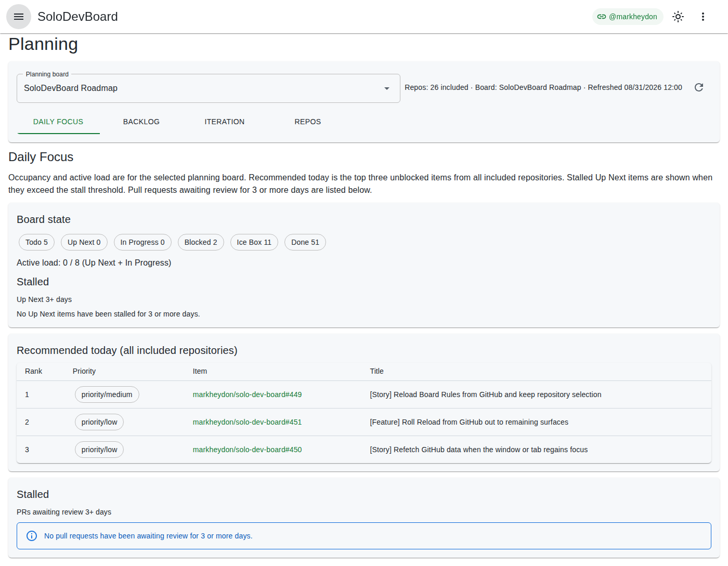This screenshot has height=566, width=728.
Task: Click the Title column header
Action: 376,371
